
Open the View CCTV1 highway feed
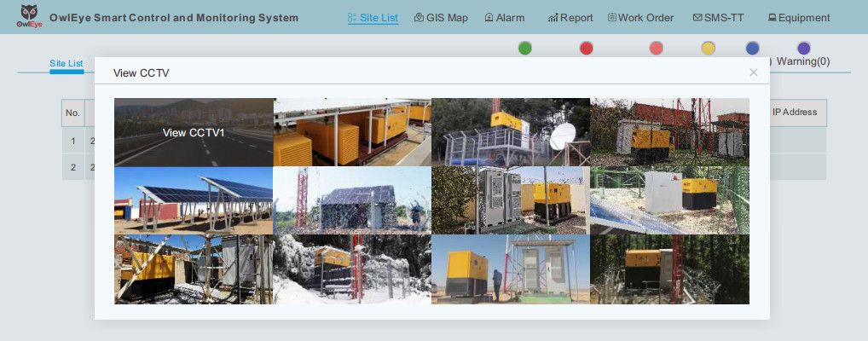[194, 132]
